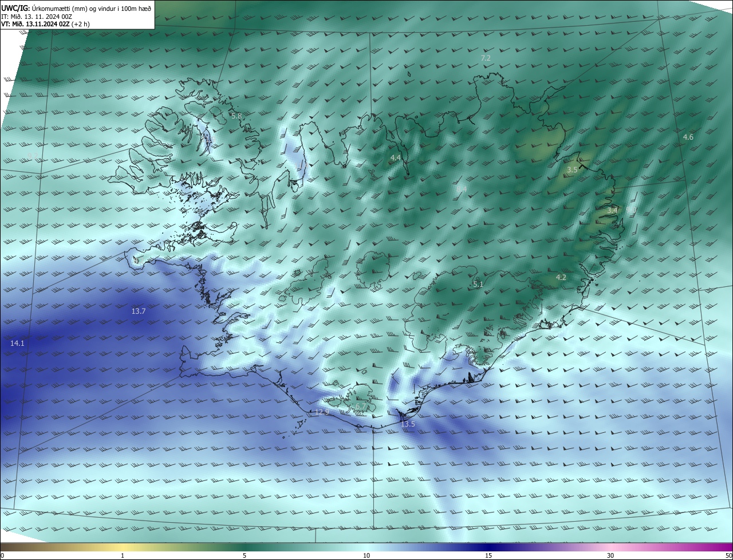Click the 4.6 value label on map

[688, 137]
